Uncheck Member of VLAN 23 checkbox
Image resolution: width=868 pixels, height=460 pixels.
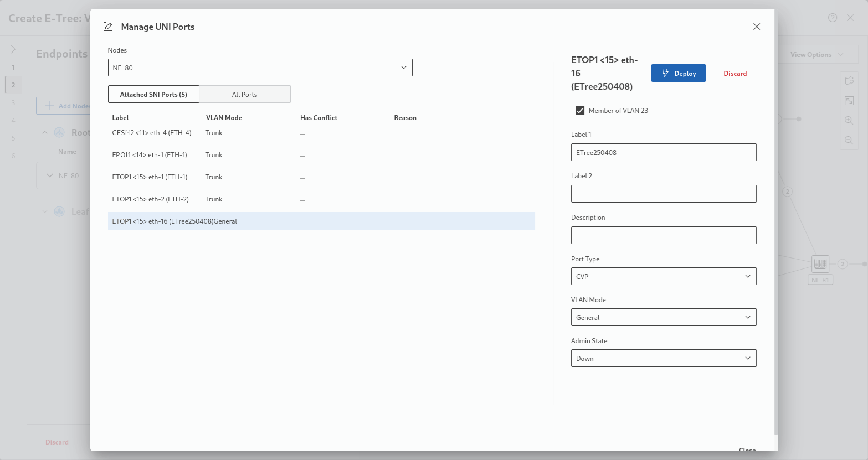[x=580, y=111]
